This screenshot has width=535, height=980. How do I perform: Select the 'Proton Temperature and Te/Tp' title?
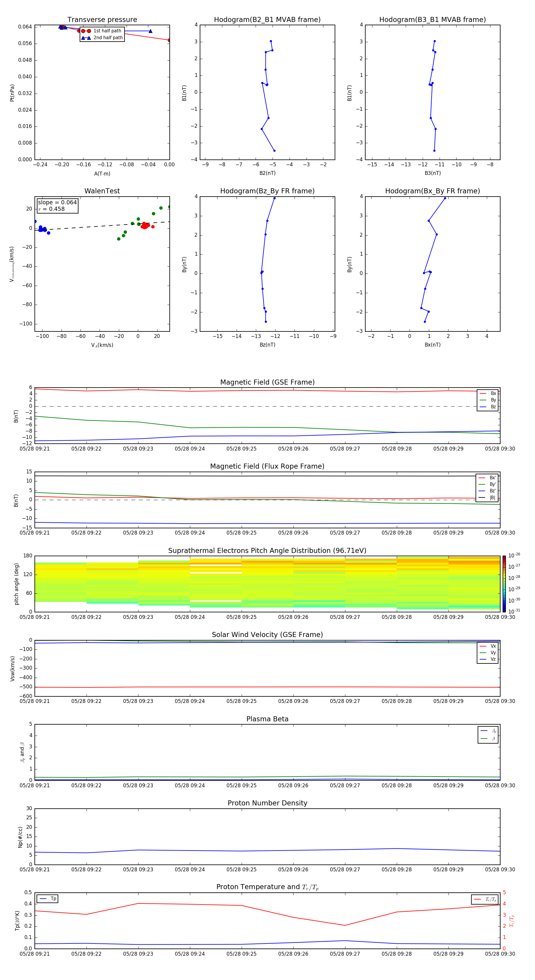click(267, 887)
